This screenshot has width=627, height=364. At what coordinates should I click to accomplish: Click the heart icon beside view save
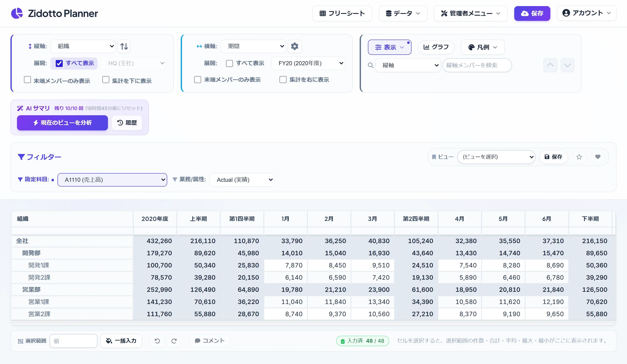tap(598, 157)
